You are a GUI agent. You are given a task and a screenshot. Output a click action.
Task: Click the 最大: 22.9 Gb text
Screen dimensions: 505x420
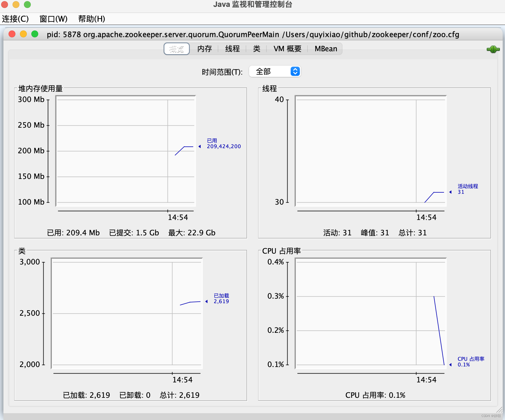[192, 233]
